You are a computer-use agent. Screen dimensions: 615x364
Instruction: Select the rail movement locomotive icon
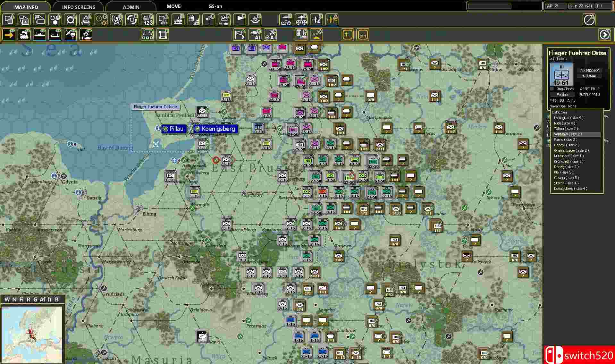tap(24, 35)
